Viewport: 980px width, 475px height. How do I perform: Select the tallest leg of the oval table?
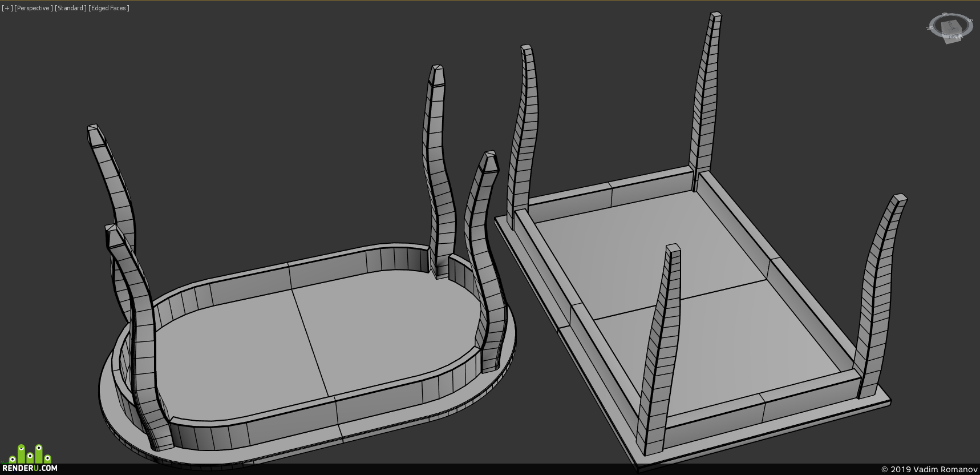click(438, 171)
